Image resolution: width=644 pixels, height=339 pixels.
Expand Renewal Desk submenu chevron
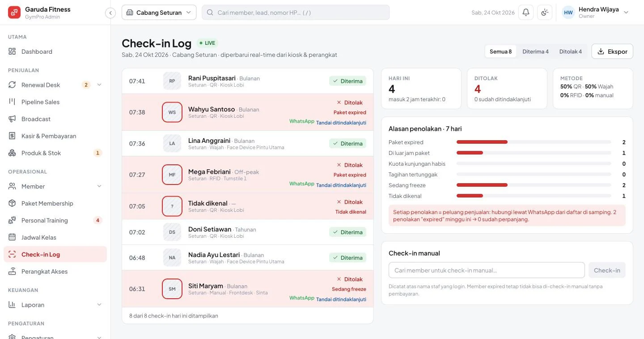click(99, 85)
